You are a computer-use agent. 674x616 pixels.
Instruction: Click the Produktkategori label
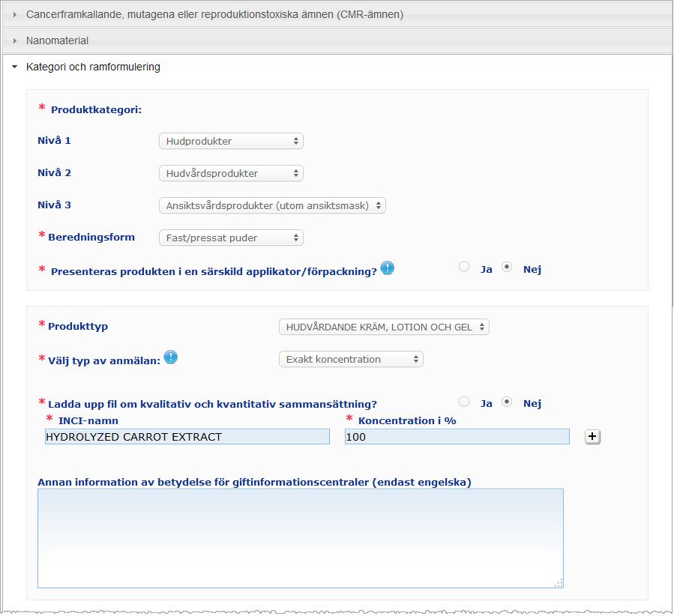click(x=96, y=110)
